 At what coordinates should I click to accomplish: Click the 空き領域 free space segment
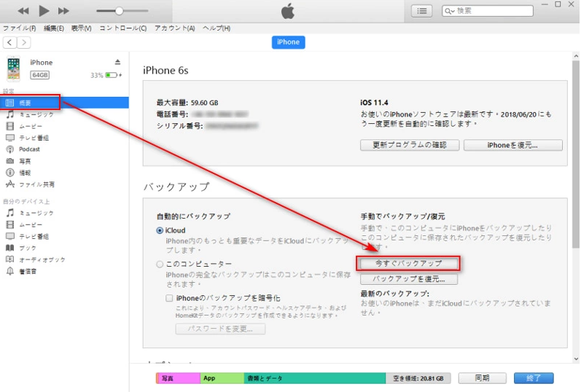(x=418, y=378)
